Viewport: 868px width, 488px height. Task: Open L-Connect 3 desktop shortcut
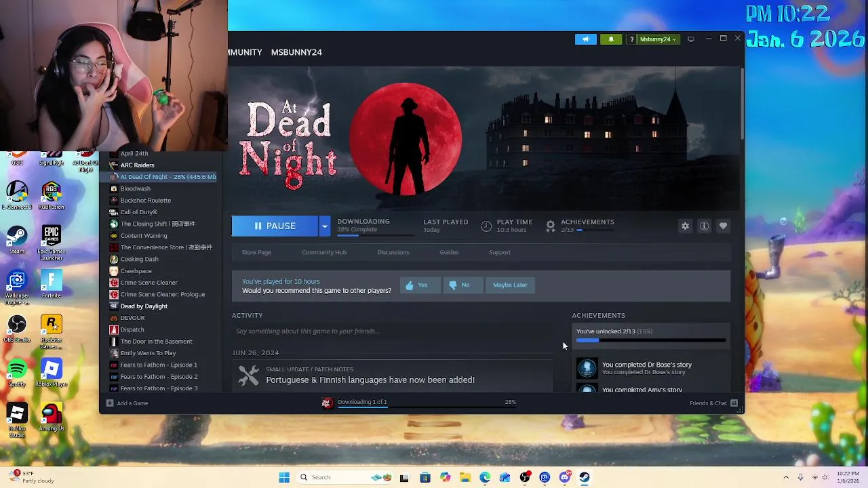[x=17, y=197]
